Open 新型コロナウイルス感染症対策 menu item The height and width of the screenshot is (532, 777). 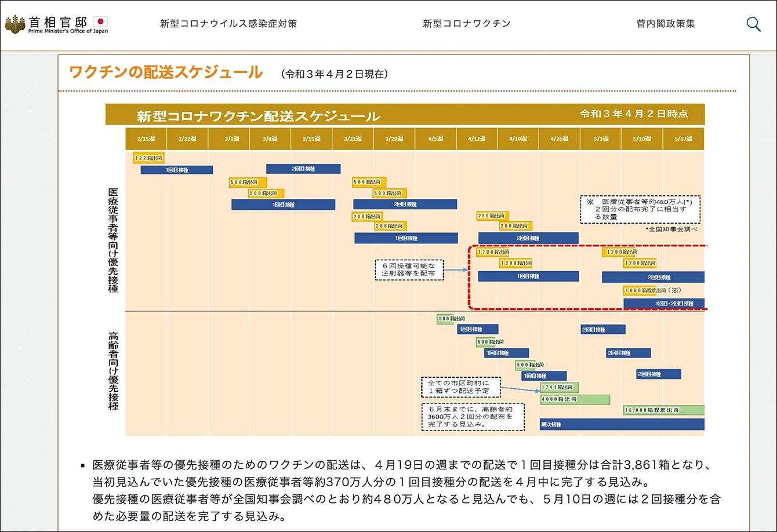(x=228, y=24)
